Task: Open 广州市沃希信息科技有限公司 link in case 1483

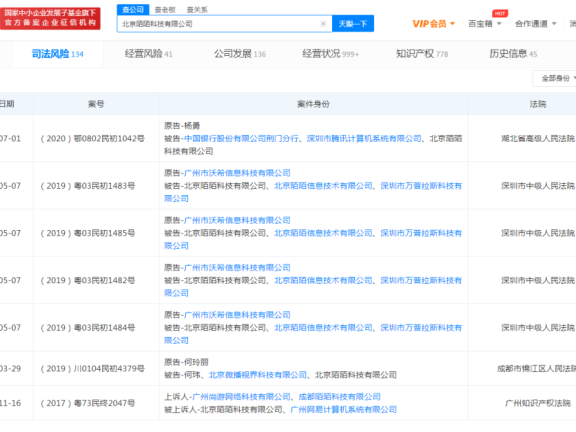Action: tap(237, 173)
